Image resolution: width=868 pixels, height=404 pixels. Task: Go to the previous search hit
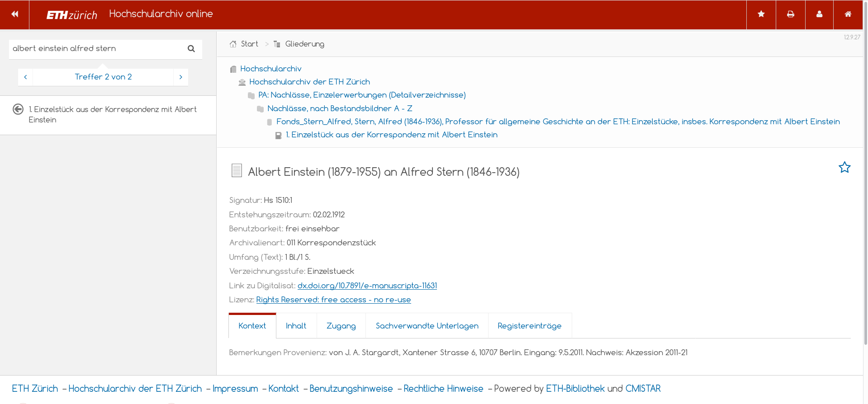pos(25,77)
